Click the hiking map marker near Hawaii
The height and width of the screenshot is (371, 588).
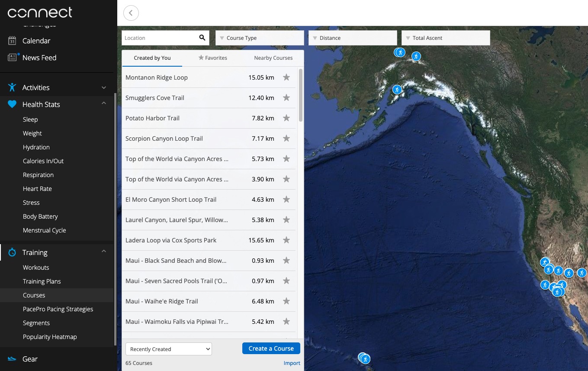[x=365, y=358]
